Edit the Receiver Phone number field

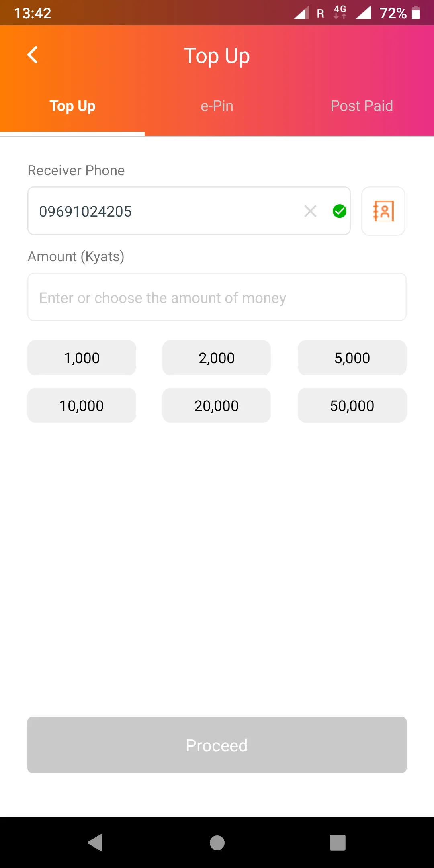coord(161,211)
